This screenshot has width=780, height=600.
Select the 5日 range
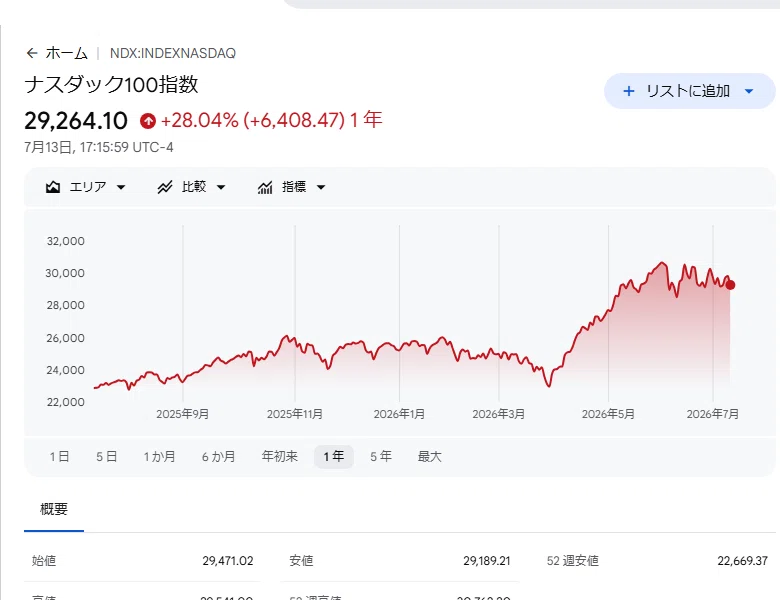pyautogui.click(x=106, y=456)
